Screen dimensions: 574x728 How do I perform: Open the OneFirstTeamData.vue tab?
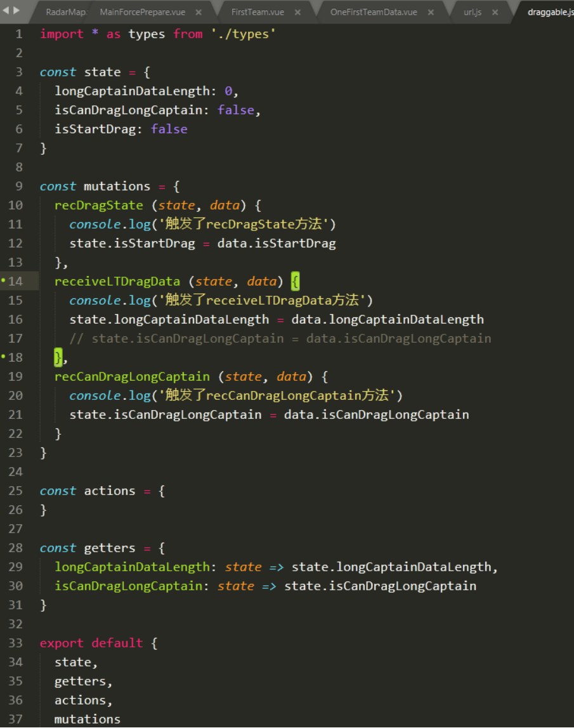pyautogui.click(x=374, y=12)
